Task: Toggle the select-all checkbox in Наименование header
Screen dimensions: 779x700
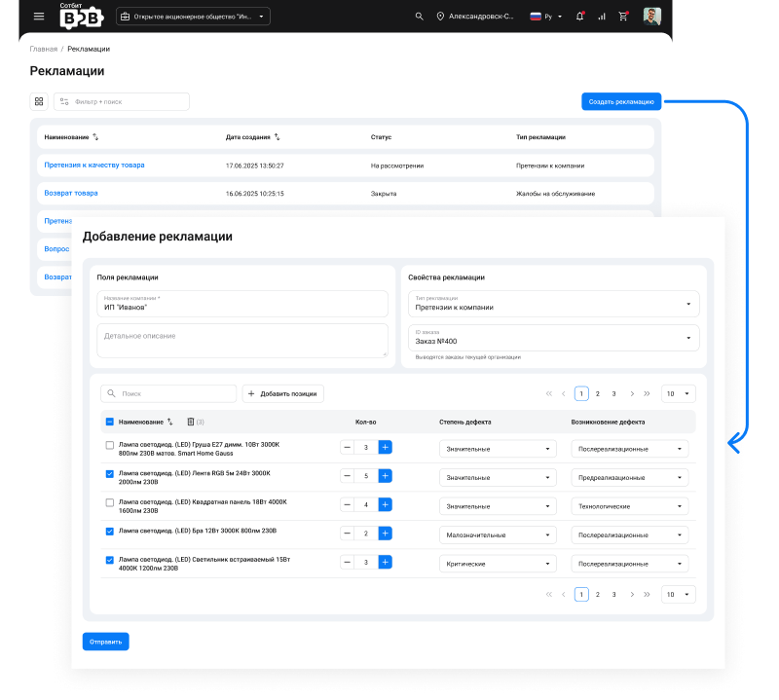Action: click(108, 421)
